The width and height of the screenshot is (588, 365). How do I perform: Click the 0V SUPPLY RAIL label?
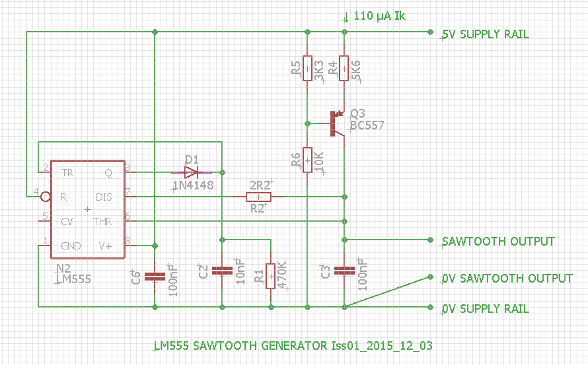[486, 309]
